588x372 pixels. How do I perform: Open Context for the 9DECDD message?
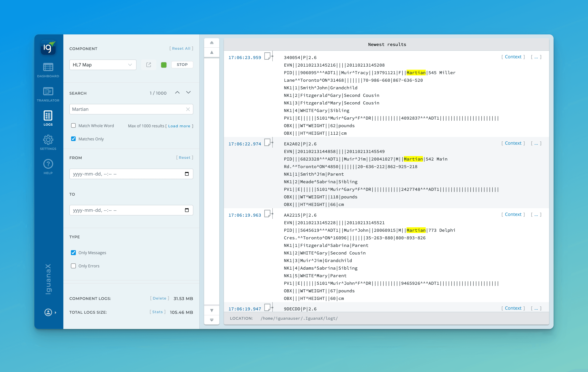point(513,308)
